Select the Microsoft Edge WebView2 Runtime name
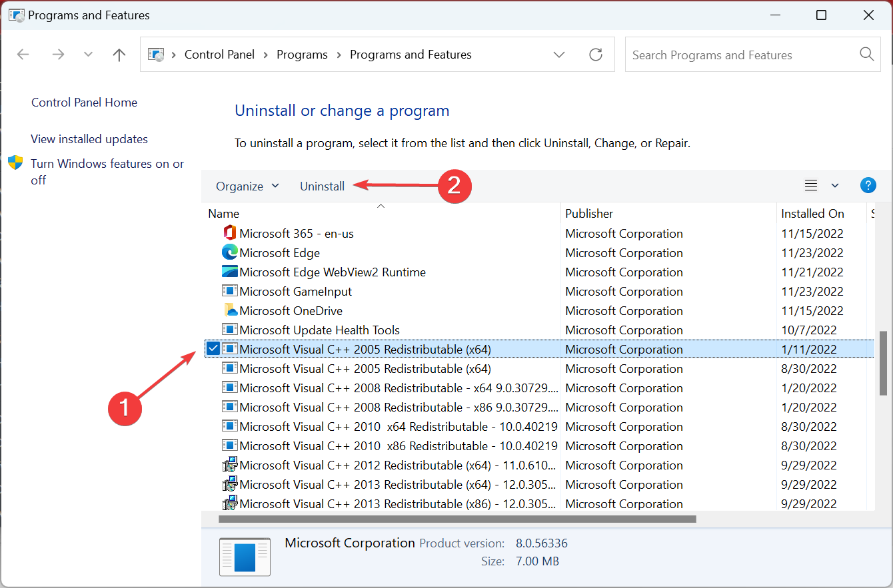893x588 pixels. point(333,272)
